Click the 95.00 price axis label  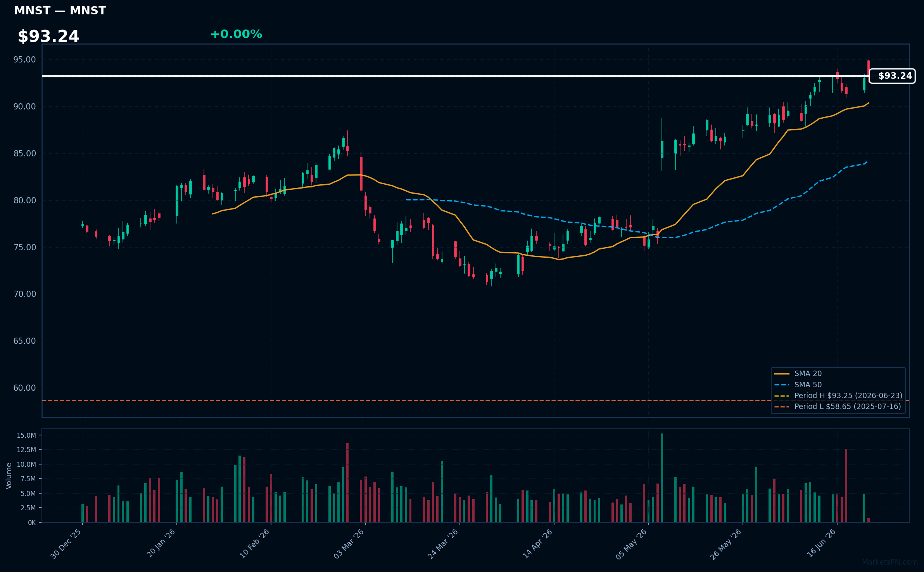coord(24,60)
